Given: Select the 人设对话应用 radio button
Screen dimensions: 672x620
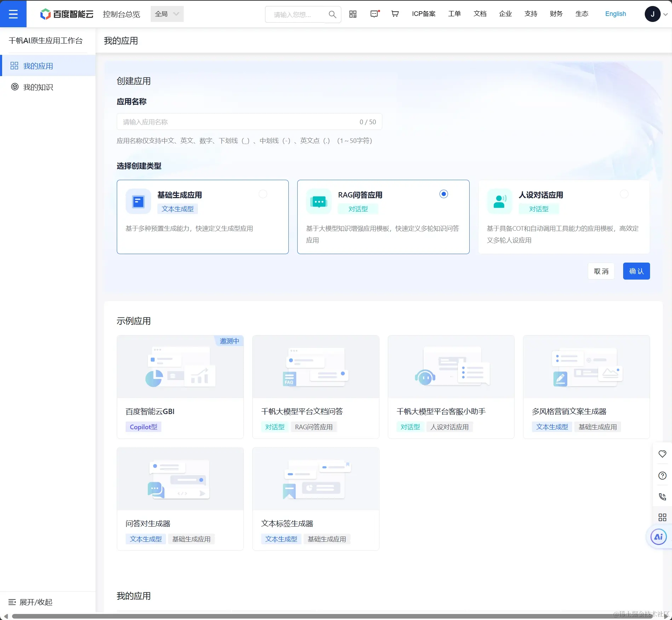Looking at the screenshot, I should 624,194.
